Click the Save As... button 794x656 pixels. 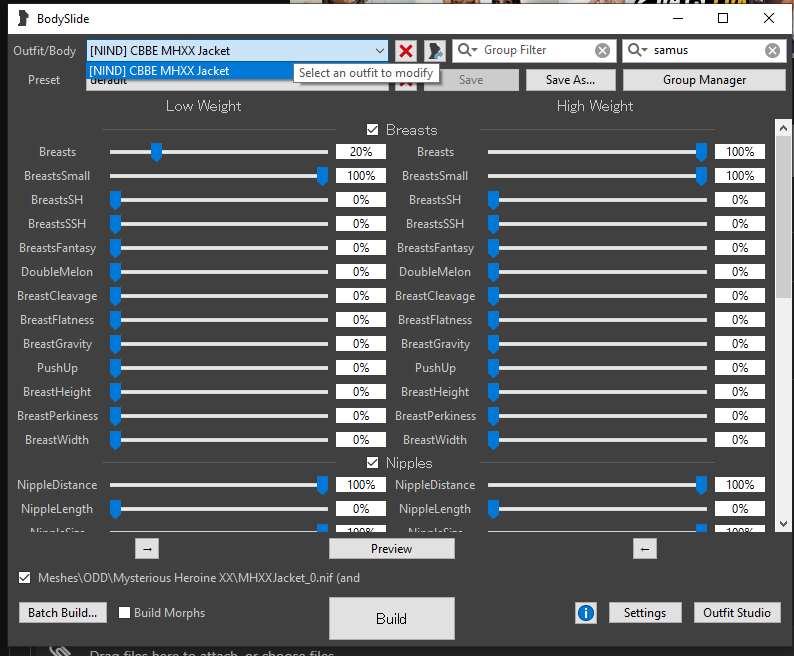pos(571,80)
